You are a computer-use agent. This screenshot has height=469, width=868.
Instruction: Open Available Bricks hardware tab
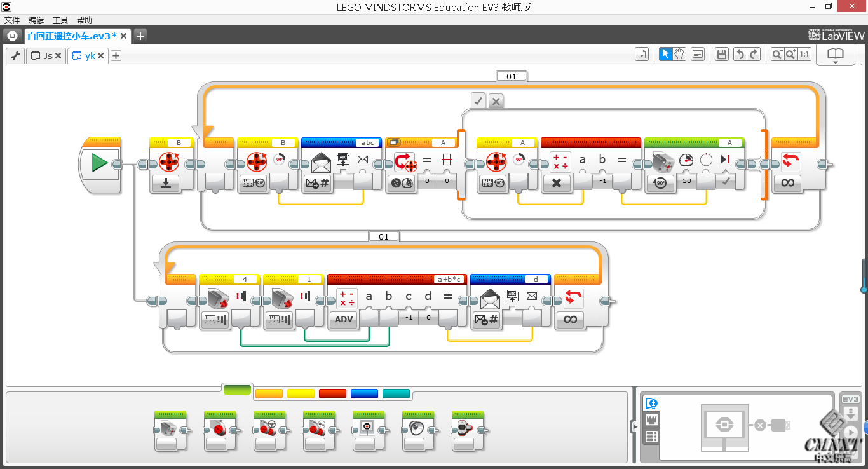point(651,437)
